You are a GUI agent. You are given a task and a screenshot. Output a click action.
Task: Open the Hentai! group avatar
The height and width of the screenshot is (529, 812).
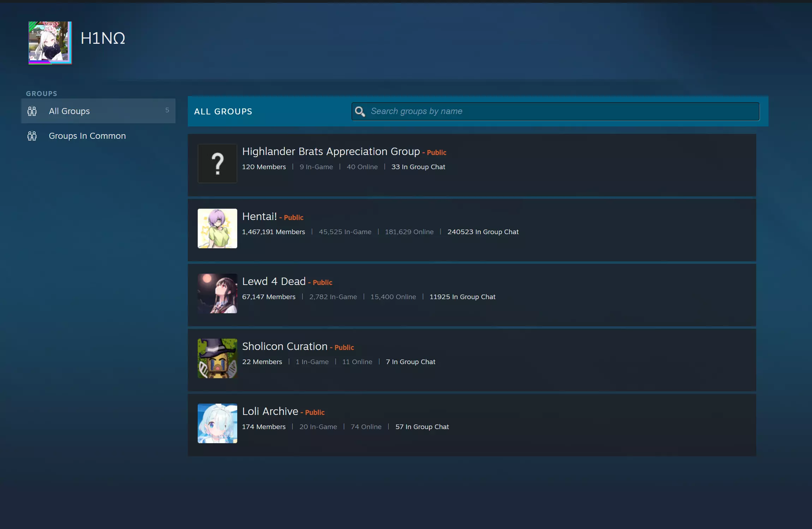pos(217,228)
